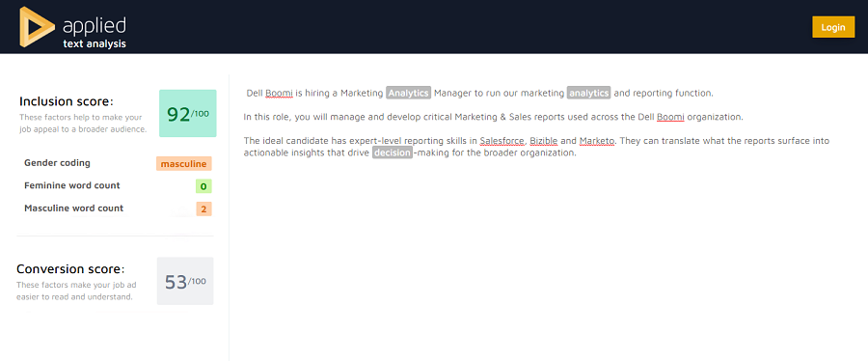The width and height of the screenshot is (868, 361).
Task: Click the Login button
Action: point(833,27)
